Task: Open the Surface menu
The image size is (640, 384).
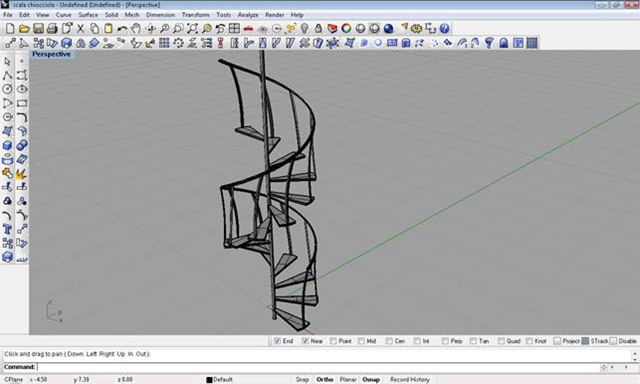Action: click(x=88, y=15)
